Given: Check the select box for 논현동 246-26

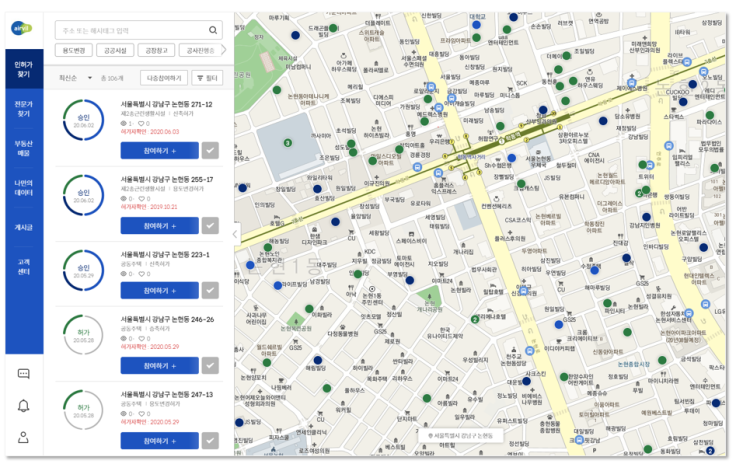Looking at the screenshot, I should [210, 365].
